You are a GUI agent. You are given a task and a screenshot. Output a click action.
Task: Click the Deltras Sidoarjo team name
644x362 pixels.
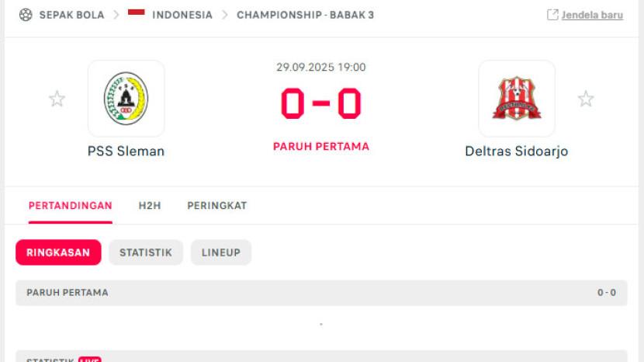tap(517, 151)
